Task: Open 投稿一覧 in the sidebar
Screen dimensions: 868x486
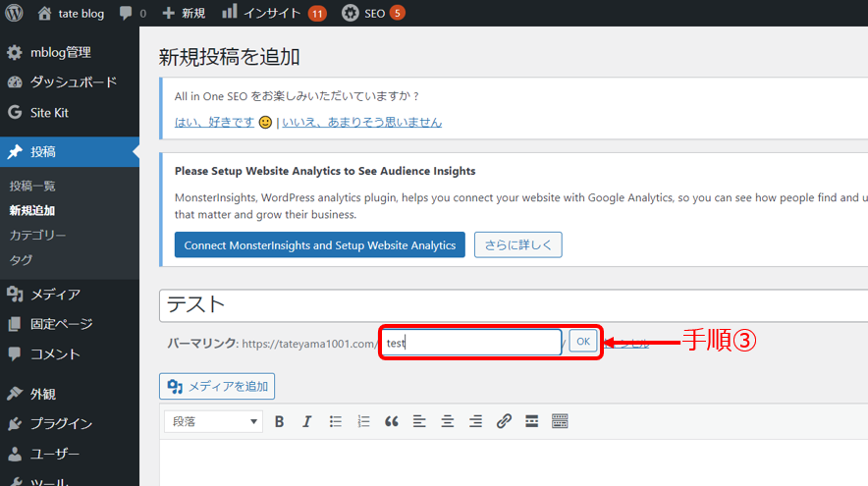Action: (32, 186)
